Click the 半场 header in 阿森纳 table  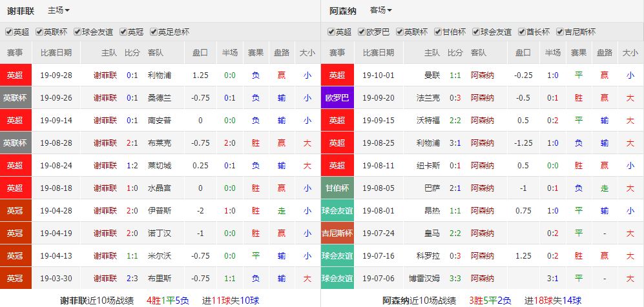(x=552, y=52)
